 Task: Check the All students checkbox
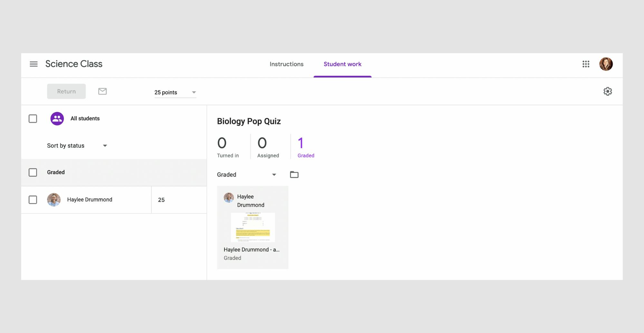pos(33,119)
